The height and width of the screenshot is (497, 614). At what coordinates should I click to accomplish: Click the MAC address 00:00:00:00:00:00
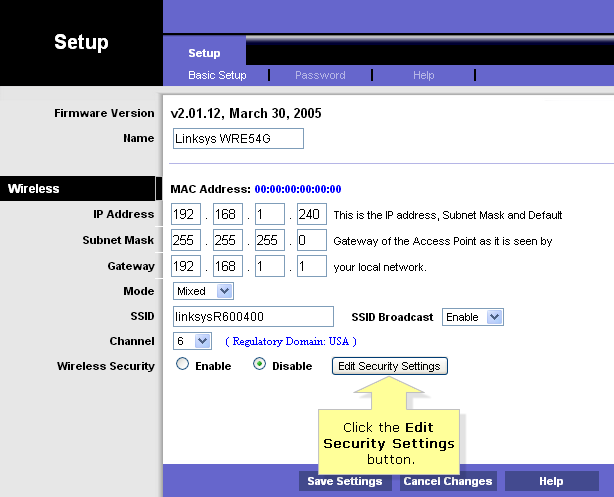298,189
